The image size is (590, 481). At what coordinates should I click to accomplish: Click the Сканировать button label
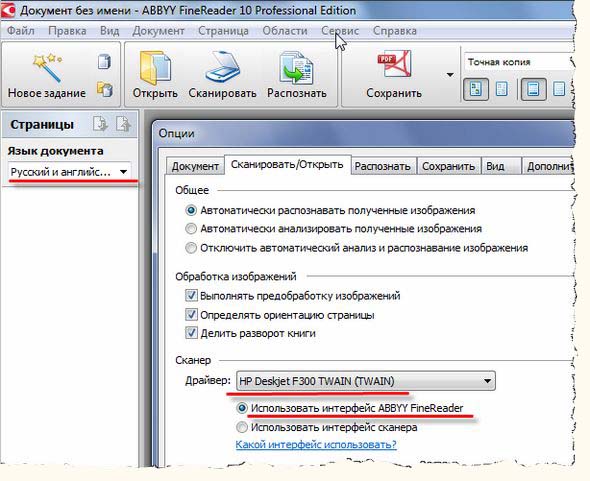[x=222, y=93]
